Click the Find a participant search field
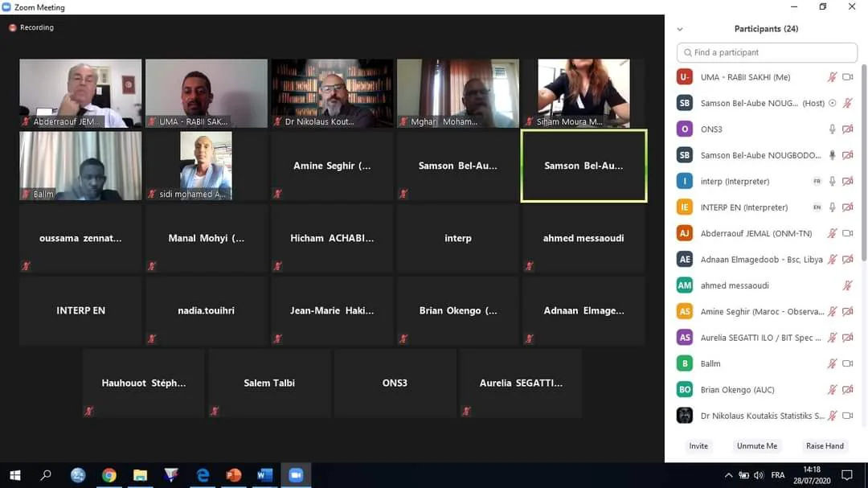Image resolution: width=868 pixels, height=488 pixels. 767,52
